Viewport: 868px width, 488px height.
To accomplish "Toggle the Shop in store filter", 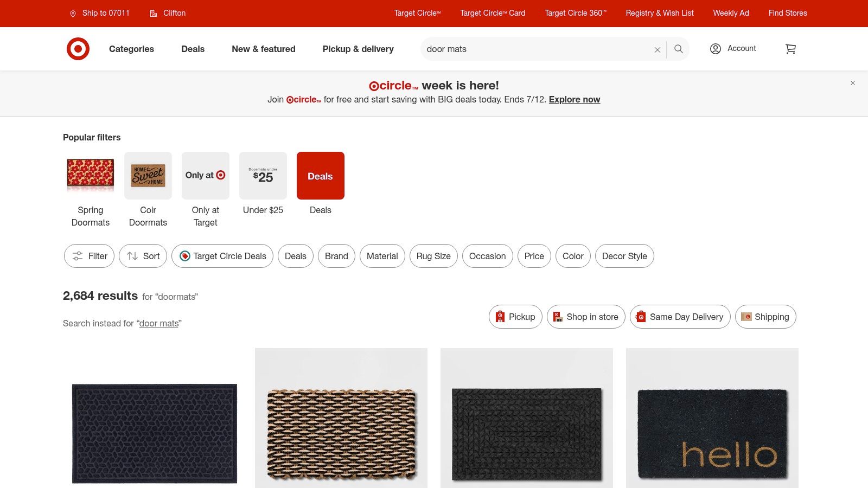I will 586,317.
